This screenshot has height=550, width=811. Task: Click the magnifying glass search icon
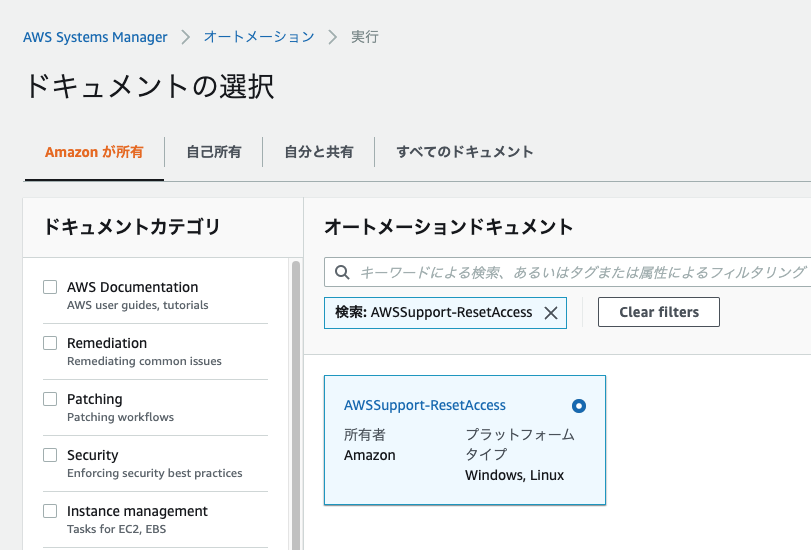[x=342, y=272]
